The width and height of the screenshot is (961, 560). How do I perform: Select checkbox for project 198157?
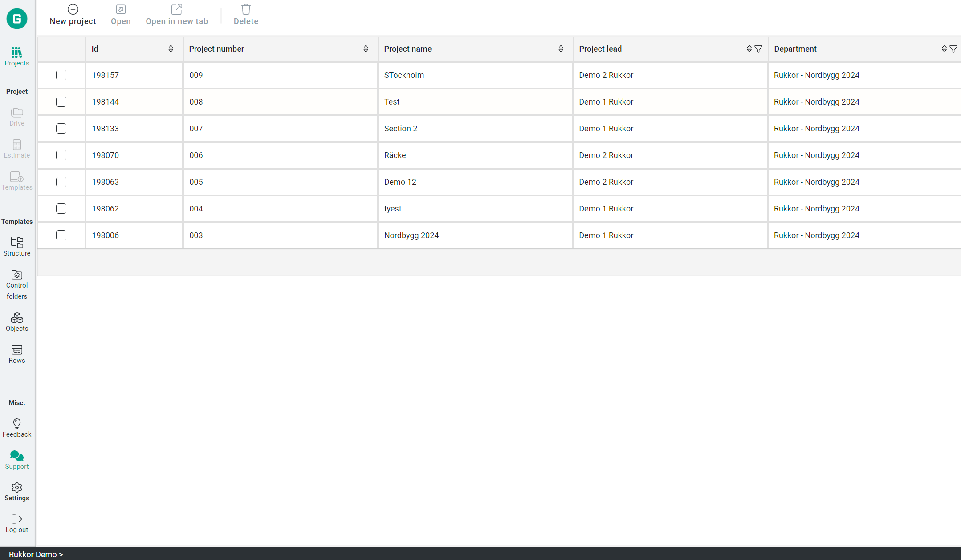tap(61, 75)
